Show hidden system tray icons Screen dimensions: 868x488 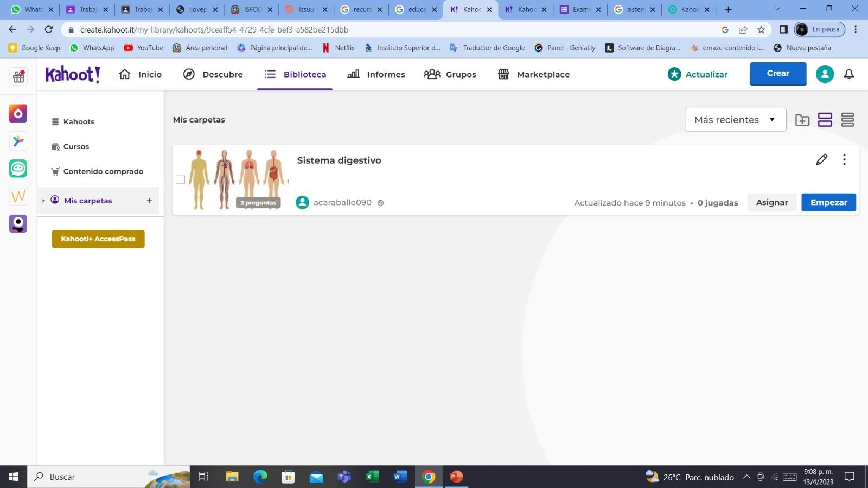(746, 477)
